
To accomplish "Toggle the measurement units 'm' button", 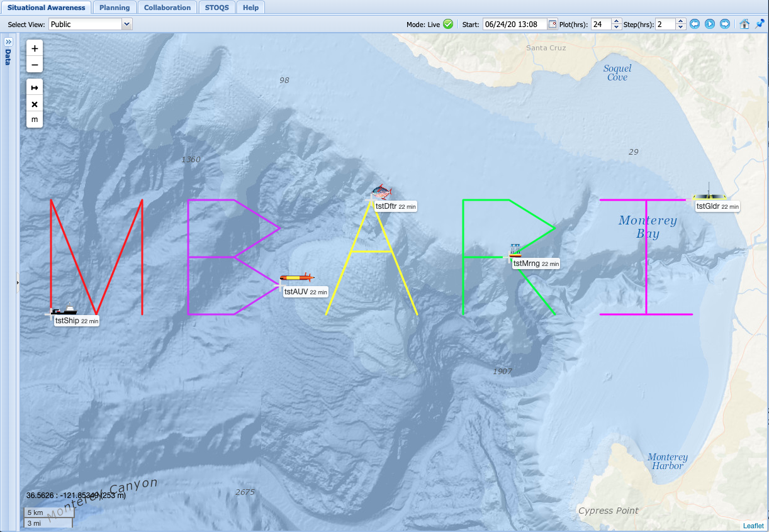I will [35, 119].
